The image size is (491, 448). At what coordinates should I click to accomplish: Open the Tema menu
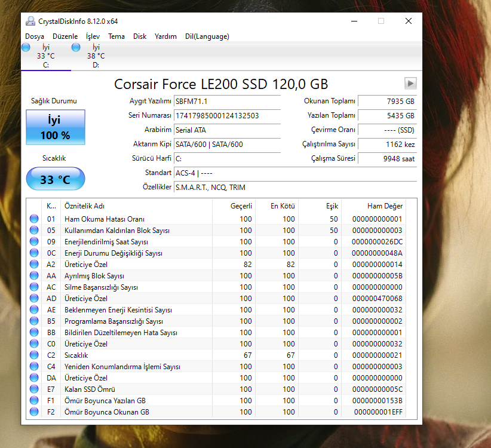click(x=116, y=36)
